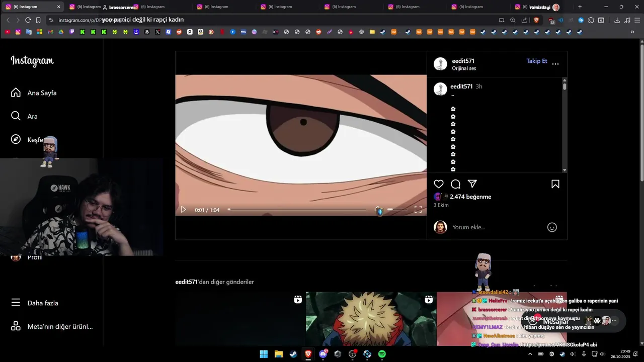This screenshot has height=362, width=644.
Task: Open the media control music-note icon
Action: click(627, 20)
